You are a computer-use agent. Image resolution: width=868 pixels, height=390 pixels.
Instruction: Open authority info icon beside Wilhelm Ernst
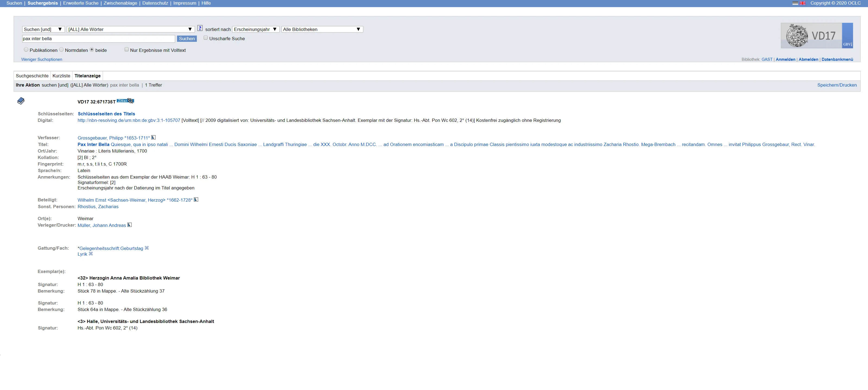(x=196, y=200)
